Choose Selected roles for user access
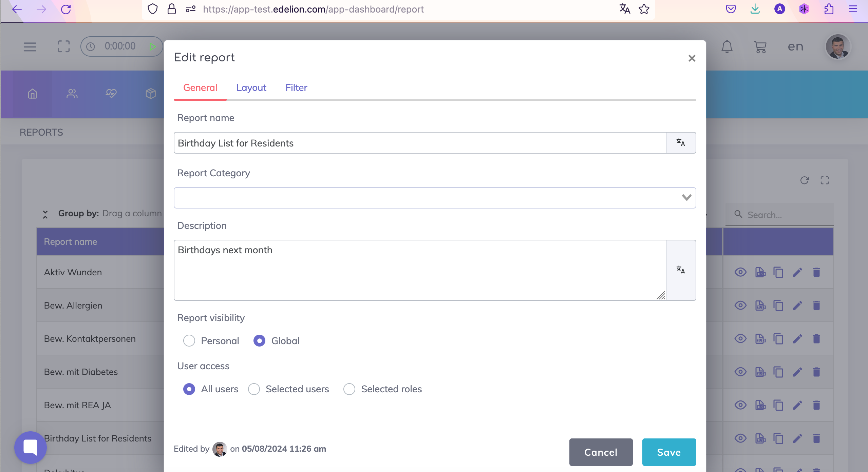 (349, 389)
